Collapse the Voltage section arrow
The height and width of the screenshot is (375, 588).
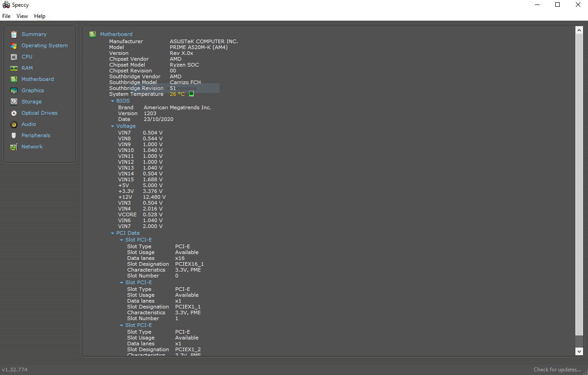(x=113, y=126)
